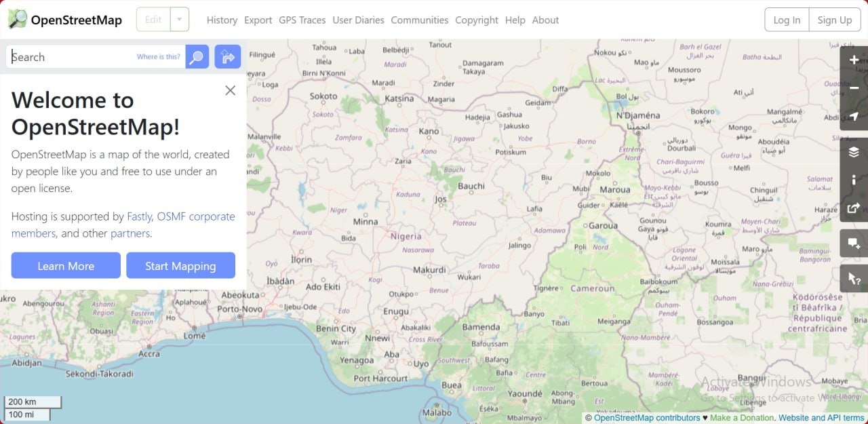The width and height of the screenshot is (868, 424).
Task: Click the Nigeria country label on map
Action: click(406, 237)
